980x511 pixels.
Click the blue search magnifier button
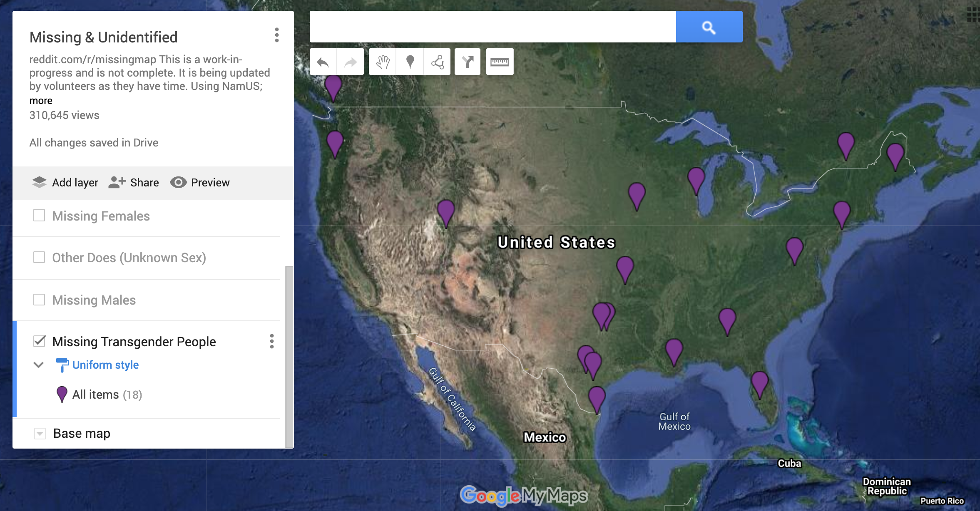coord(709,27)
